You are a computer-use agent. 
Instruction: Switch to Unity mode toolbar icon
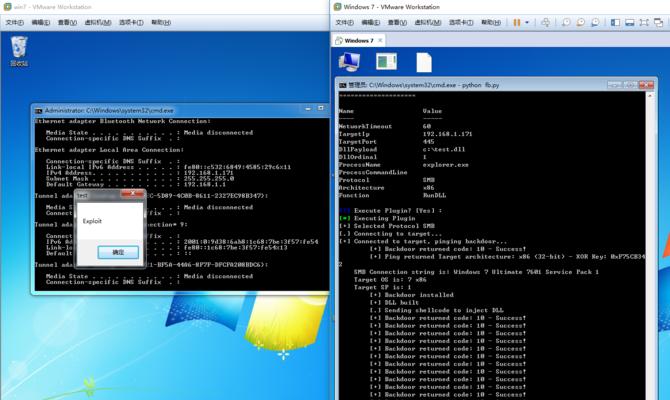tap(658, 22)
